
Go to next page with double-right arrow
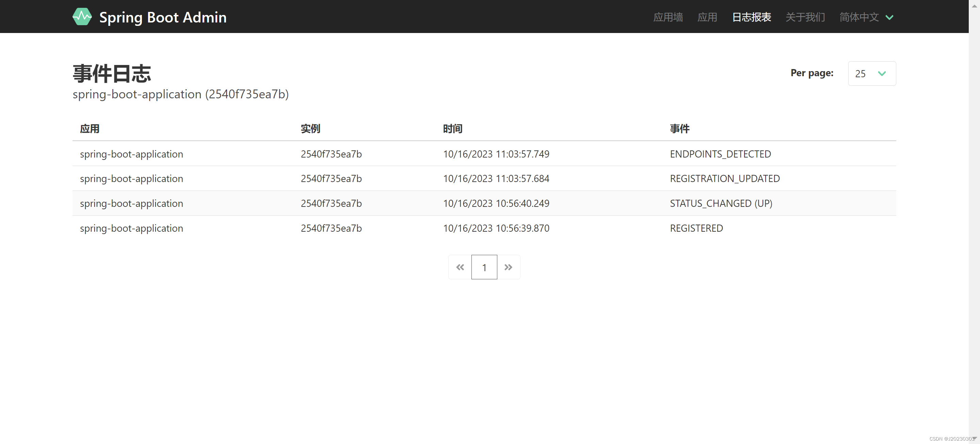click(508, 267)
